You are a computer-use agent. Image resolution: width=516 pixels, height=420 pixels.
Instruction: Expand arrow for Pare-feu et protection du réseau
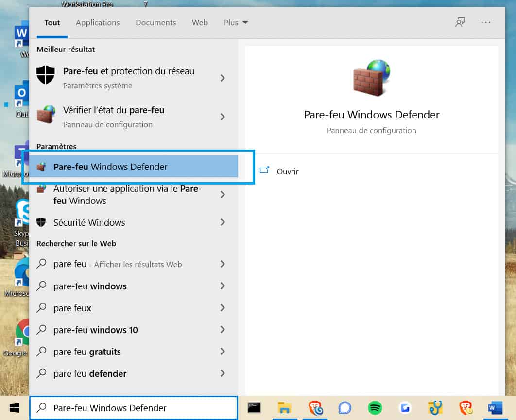tap(223, 78)
